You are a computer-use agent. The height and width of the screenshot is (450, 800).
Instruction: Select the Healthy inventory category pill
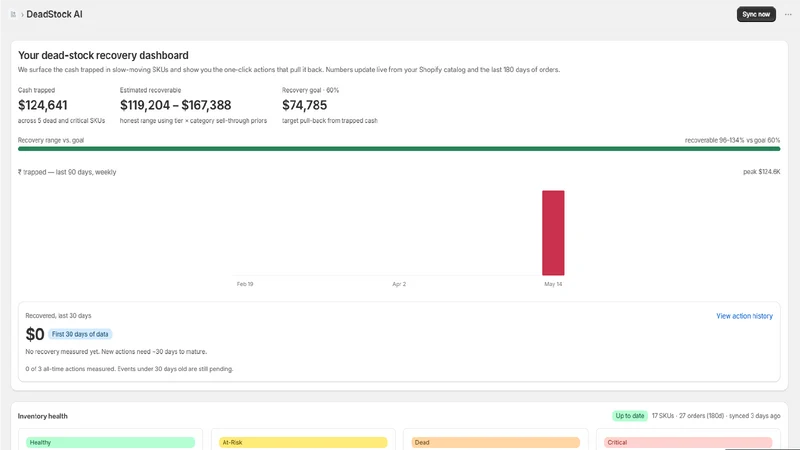pos(111,442)
